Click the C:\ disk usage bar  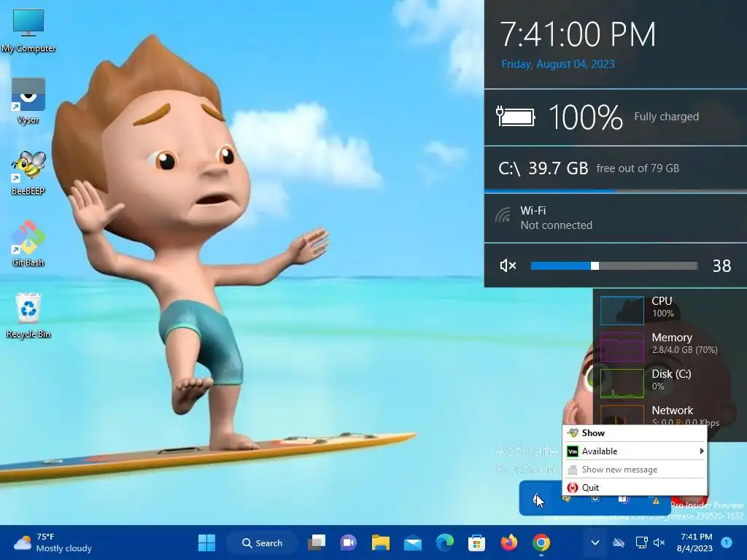[616, 190]
